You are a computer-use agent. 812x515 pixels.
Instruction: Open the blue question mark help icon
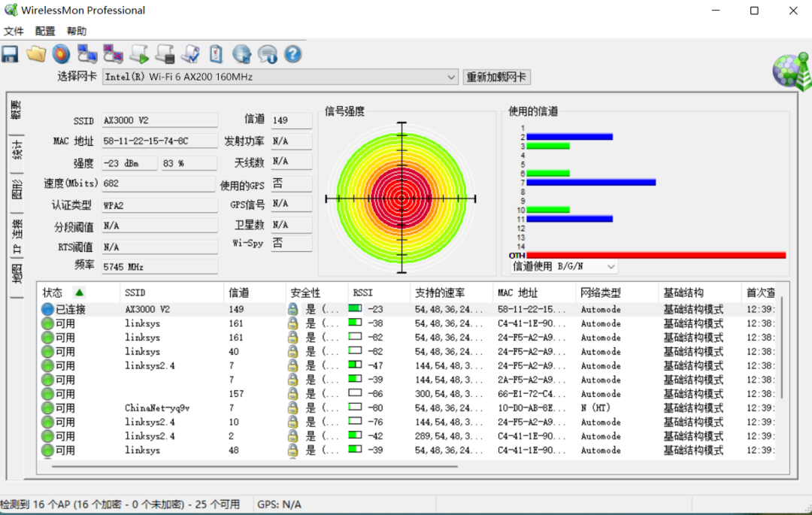click(292, 54)
